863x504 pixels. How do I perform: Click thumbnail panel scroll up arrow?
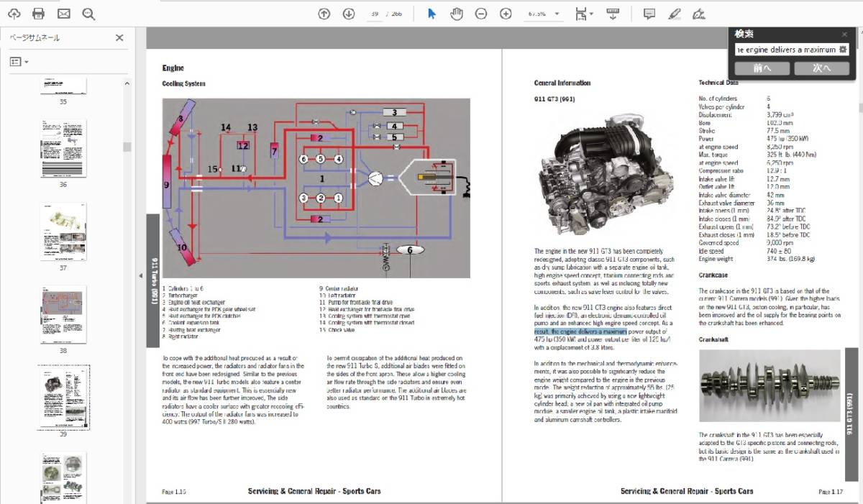click(x=127, y=83)
